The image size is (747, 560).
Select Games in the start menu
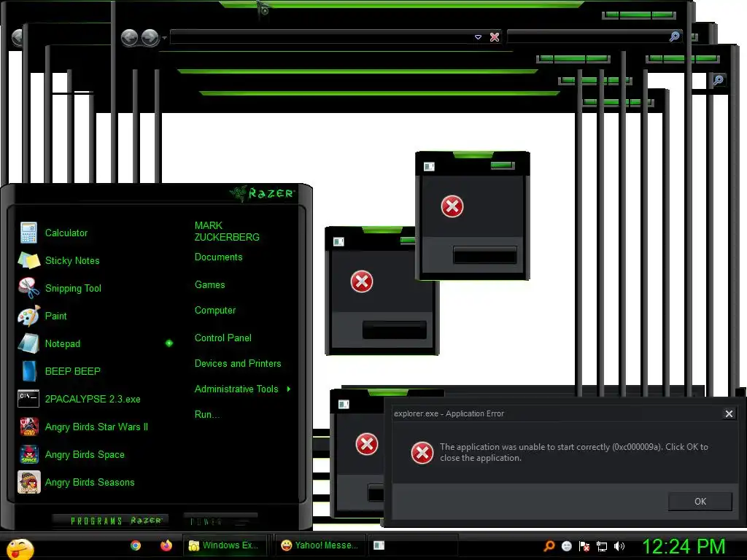(x=209, y=285)
